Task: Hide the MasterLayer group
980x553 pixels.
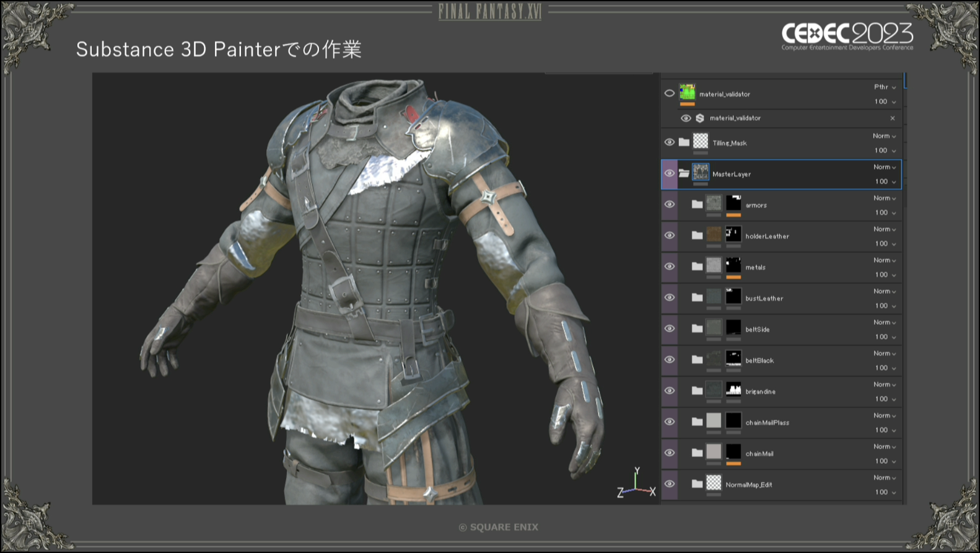Action: [670, 173]
